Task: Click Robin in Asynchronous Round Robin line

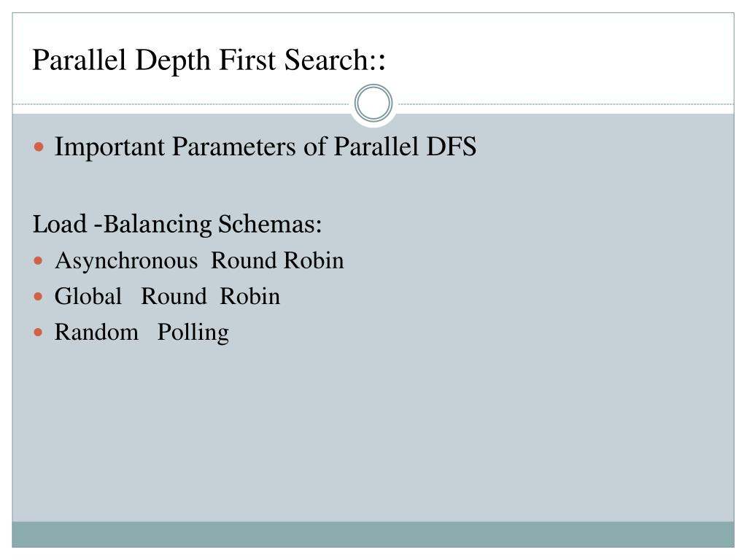Action: [314, 261]
